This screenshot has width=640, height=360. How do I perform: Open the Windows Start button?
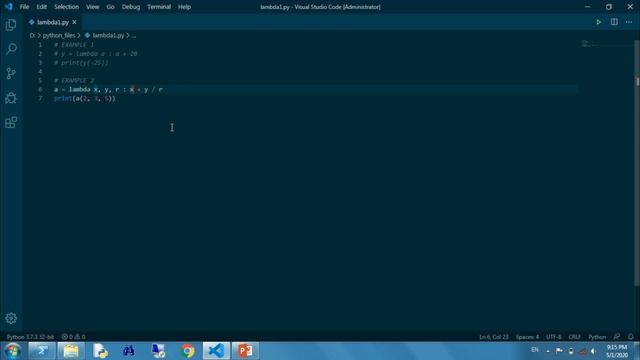(12, 351)
